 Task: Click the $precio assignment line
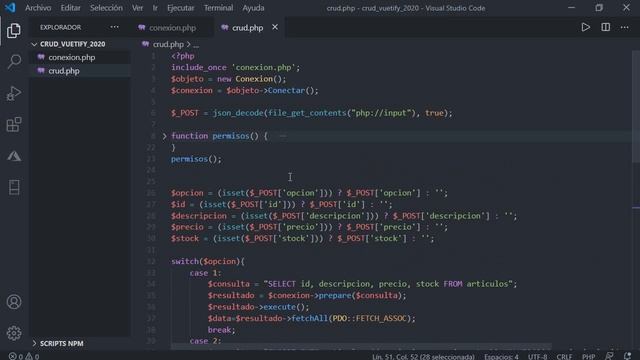click(309, 227)
